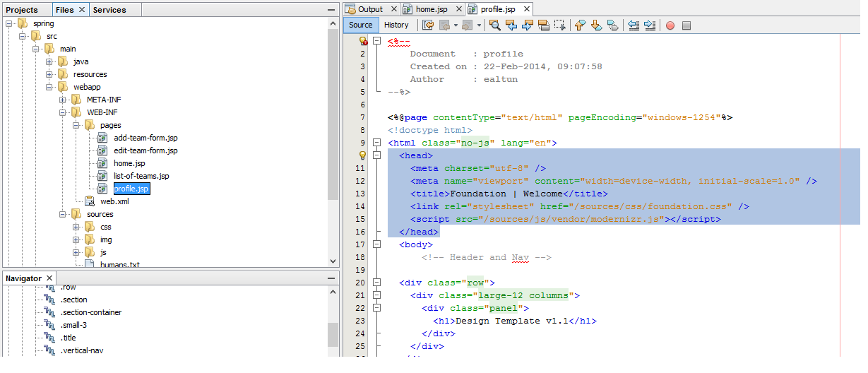Start macro recording with red circle
The image size is (868, 373).
670,25
